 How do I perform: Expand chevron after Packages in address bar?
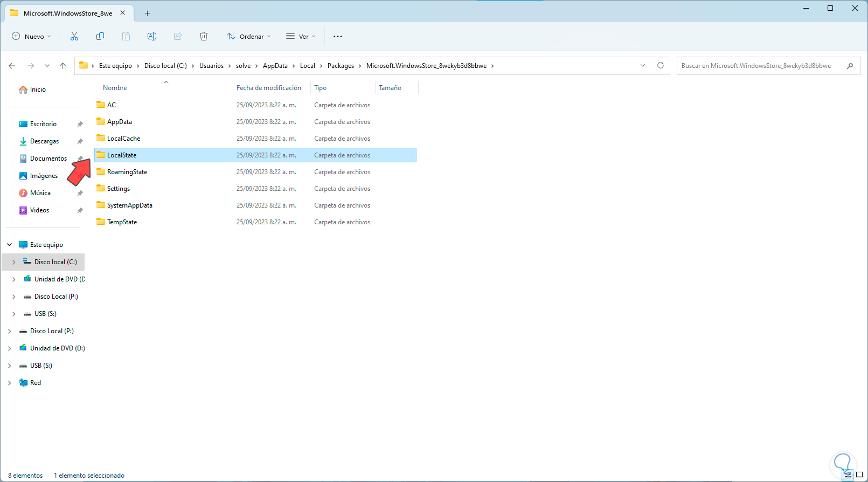click(360, 66)
